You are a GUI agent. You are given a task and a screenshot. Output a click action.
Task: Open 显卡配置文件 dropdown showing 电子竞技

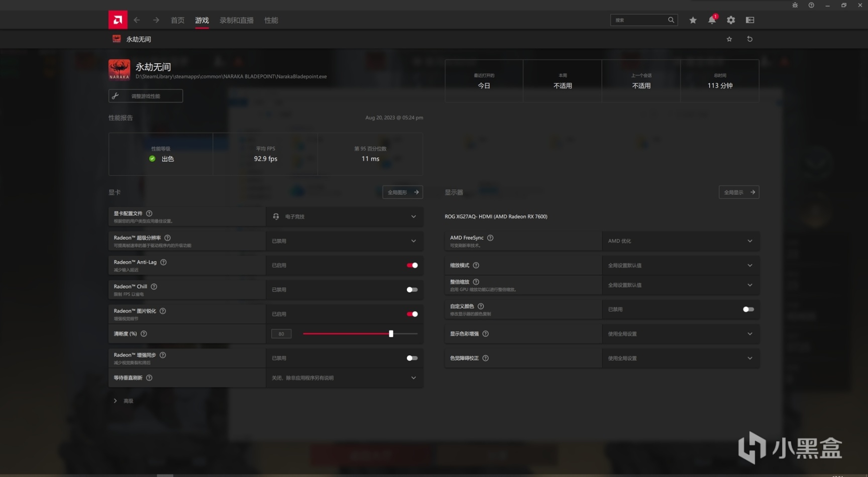pyautogui.click(x=345, y=216)
